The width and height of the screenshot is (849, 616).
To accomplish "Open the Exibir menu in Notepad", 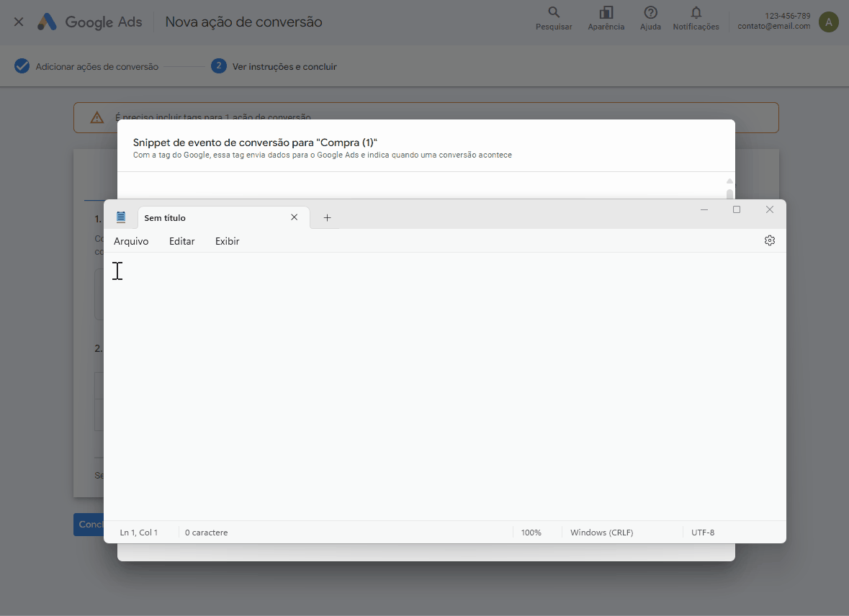I will point(228,241).
